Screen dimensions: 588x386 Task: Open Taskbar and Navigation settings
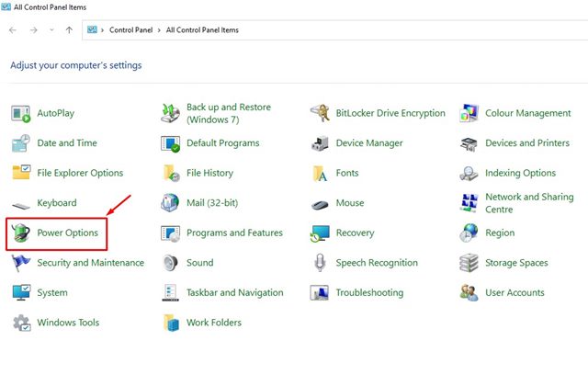point(234,293)
